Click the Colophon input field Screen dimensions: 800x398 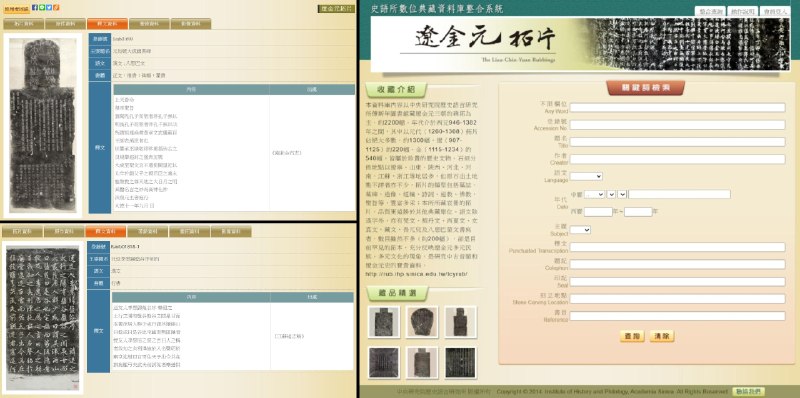tap(677, 264)
